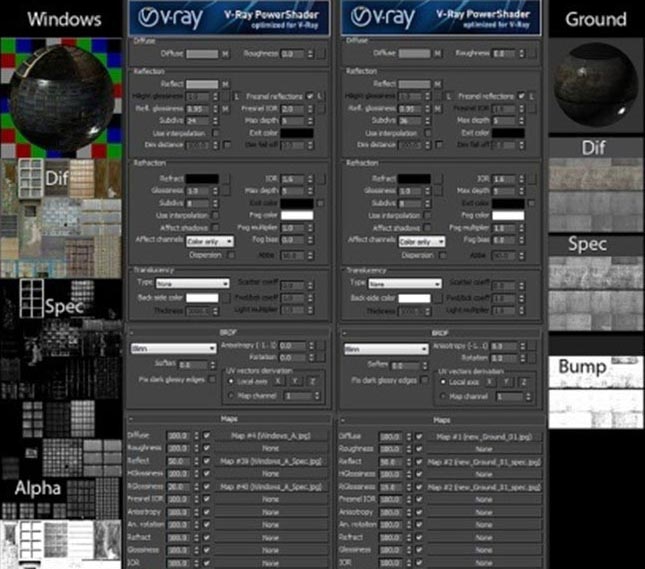Click Ground Bump texture thumbnail
Viewport: 645px width, 569px height.
tap(596, 392)
